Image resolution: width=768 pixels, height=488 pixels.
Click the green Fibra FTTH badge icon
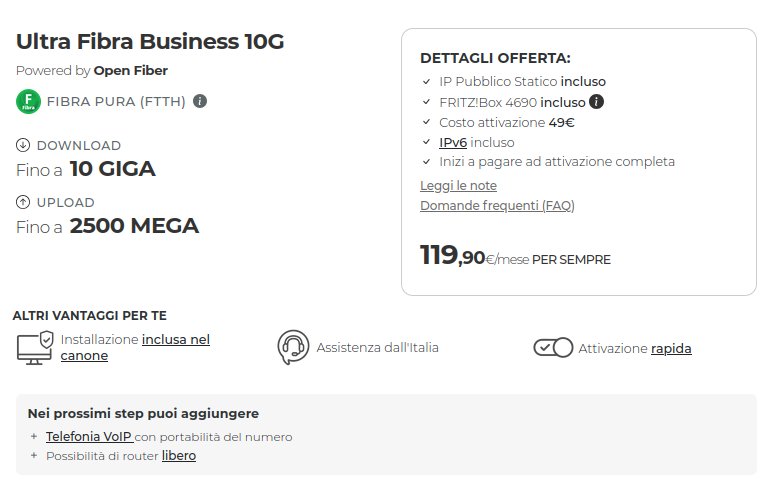(28, 101)
